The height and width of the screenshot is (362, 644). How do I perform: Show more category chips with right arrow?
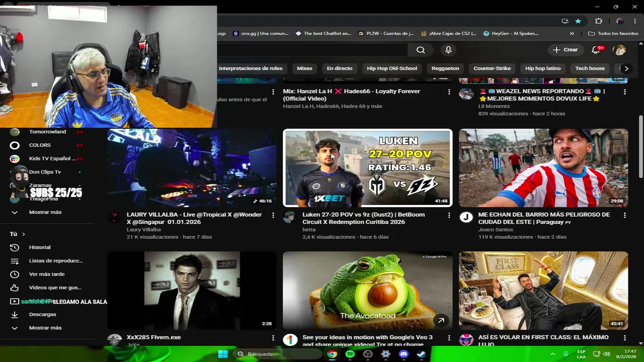[626, 68]
